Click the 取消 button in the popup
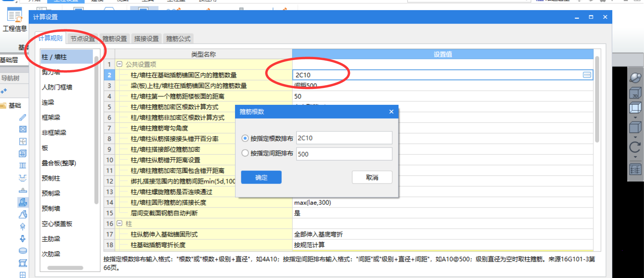 [x=372, y=177]
